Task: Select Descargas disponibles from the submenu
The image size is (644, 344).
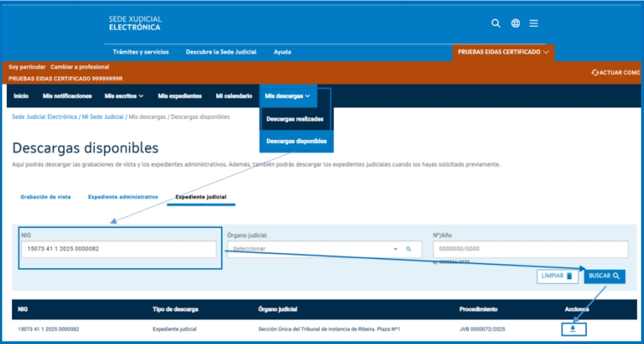Action: point(296,141)
